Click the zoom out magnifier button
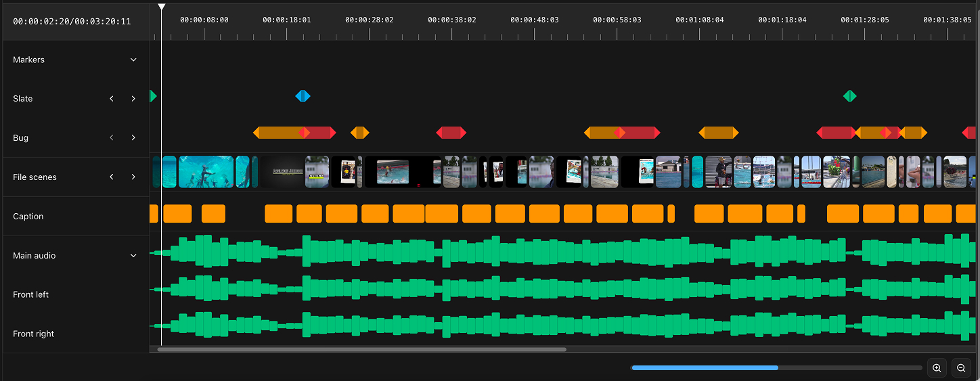 [x=961, y=368]
